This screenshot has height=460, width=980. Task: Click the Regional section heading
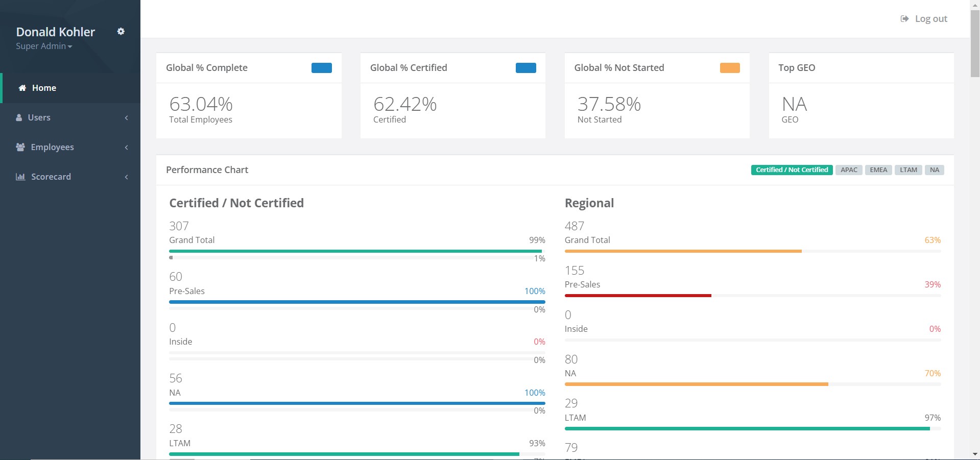point(589,203)
